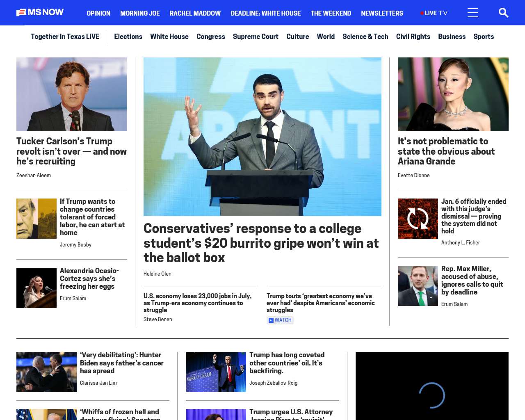Open Together In Texas LIVE link
Viewport: 525px width, 420px height.
[65, 37]
